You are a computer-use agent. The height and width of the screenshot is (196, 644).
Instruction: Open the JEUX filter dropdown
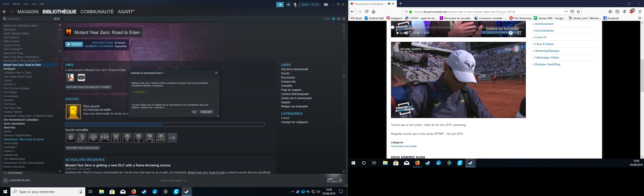[x=57, y=19]
